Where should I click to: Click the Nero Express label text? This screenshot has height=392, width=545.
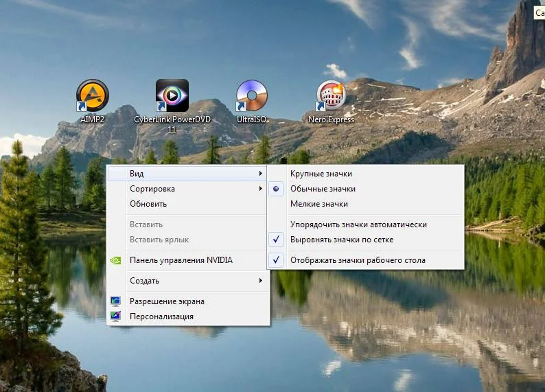[x=331, y=119]
